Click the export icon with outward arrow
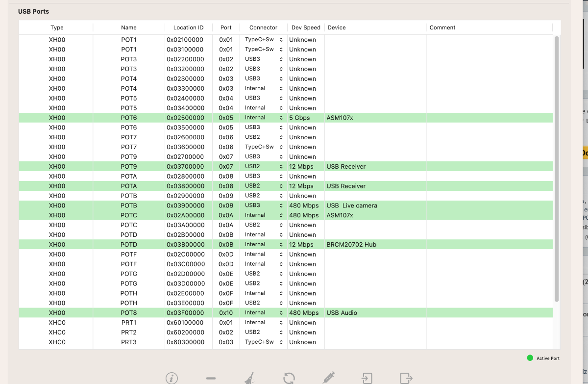The height and width of the screenshot is (384, 588). (x=406, y=378)
